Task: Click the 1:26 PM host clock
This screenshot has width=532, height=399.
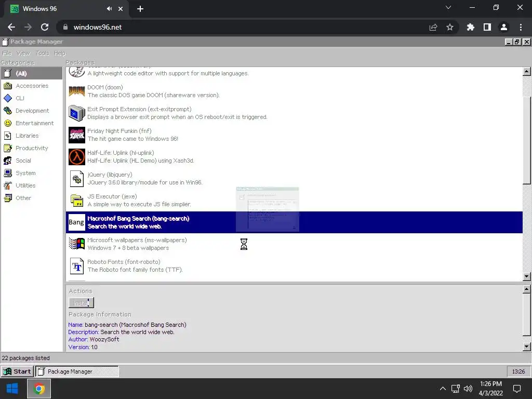Action: pos(490,384)
